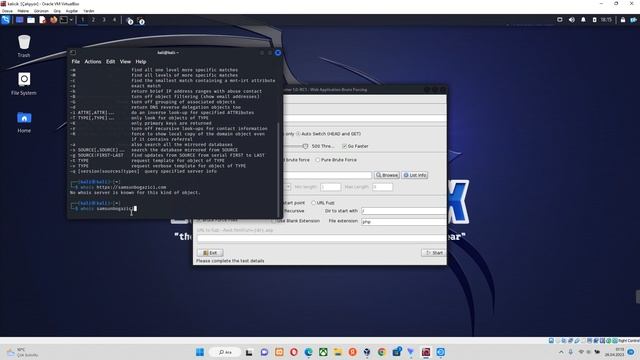This screenshot has width=640, height=360.
Task: Open terminal View menu
Action: click(125, 62)
